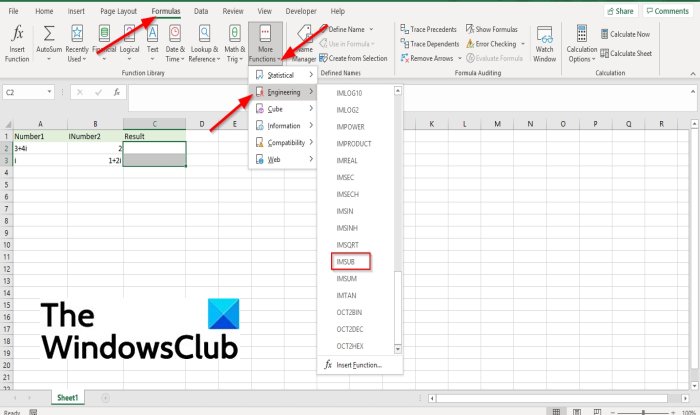Click the Share button
The width and height of the screenshot is (700, 415).
pos(621,11)
